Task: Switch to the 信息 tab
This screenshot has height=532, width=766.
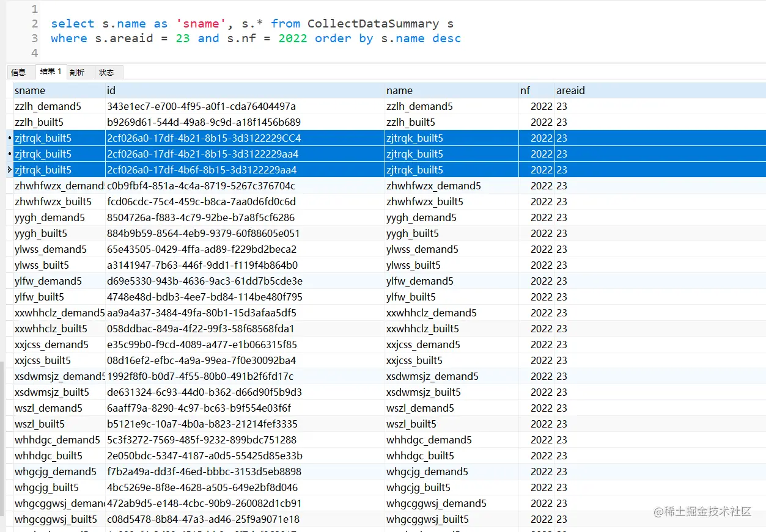Action: 19,72
